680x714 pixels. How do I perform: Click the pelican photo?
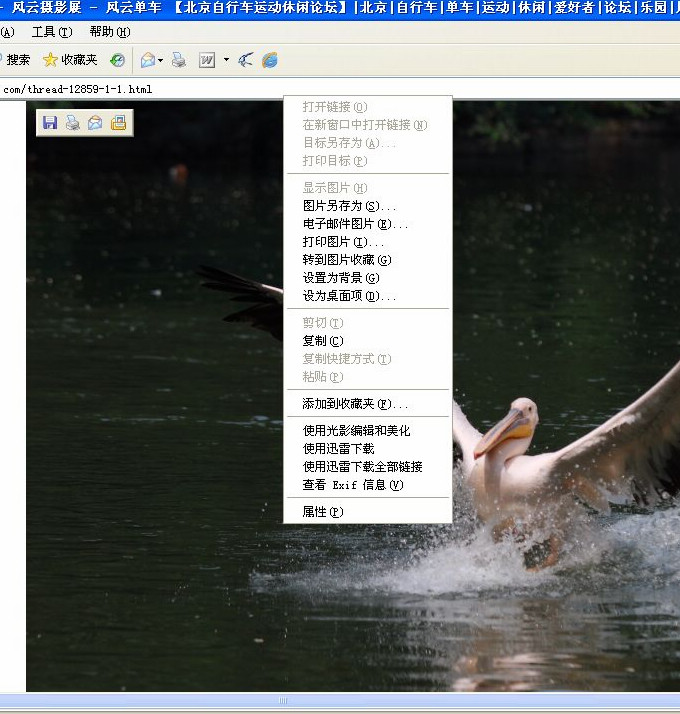353,396
